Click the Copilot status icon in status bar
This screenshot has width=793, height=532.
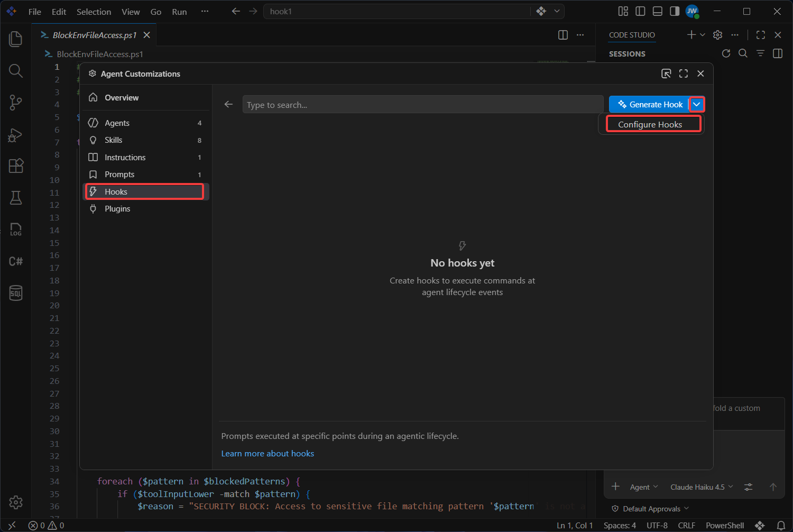click(760, 526)
